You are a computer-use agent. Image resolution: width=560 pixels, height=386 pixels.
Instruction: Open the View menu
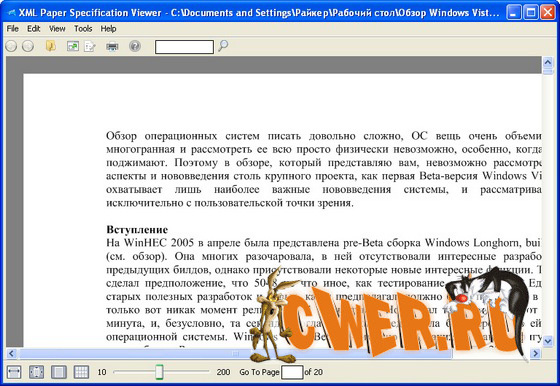[x=57, y=29]
